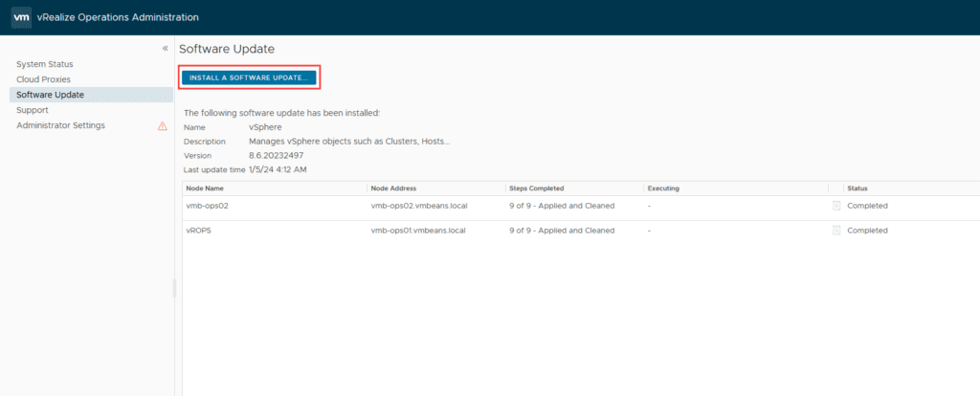980x396 pixels.
Task: Open the log icon for vmb-ops02
Action: (x=836, y=206)
